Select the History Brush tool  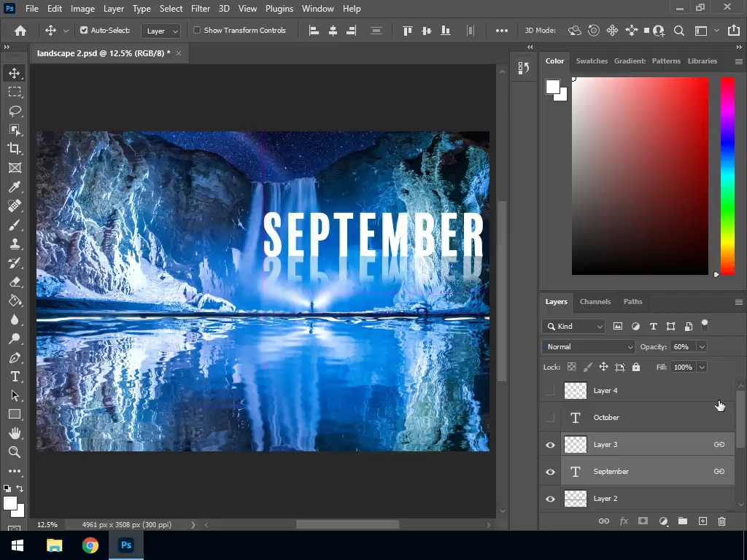tap(15, 262)
